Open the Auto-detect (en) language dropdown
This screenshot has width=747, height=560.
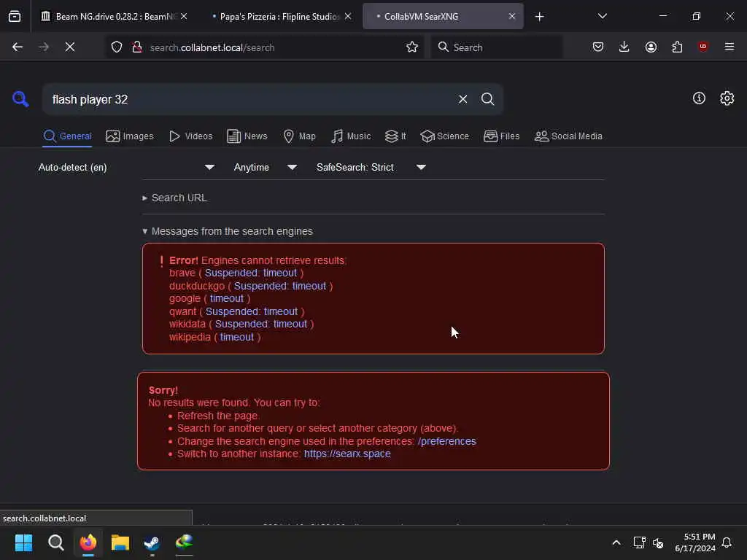[x=127, y=167]
